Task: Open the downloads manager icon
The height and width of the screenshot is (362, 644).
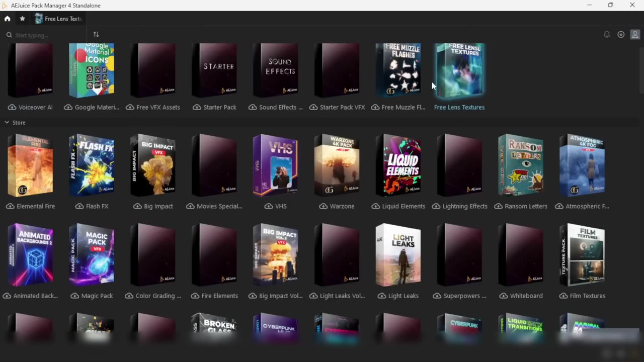Action: point(621,35)
